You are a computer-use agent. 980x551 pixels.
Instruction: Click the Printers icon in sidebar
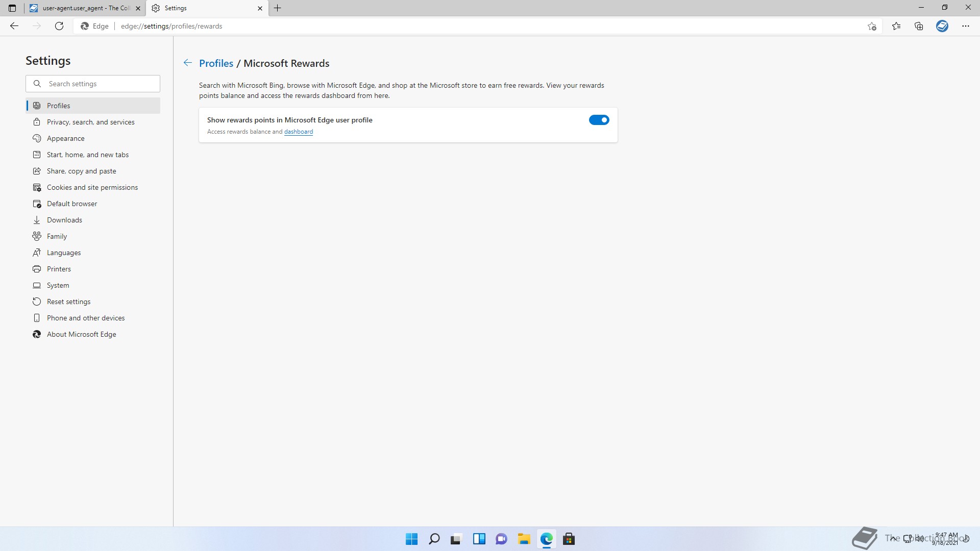click(x=37, y=269)
